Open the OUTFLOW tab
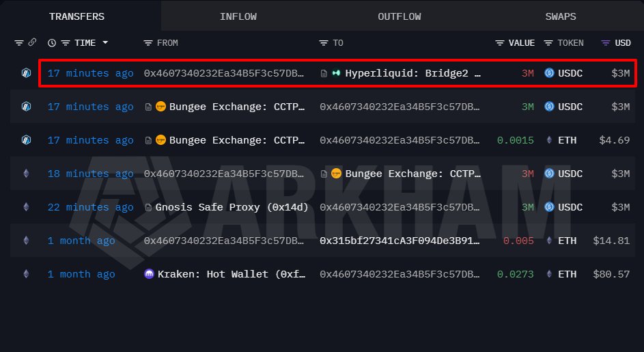This screenshot has height=352, width=644. coord(400,16)
